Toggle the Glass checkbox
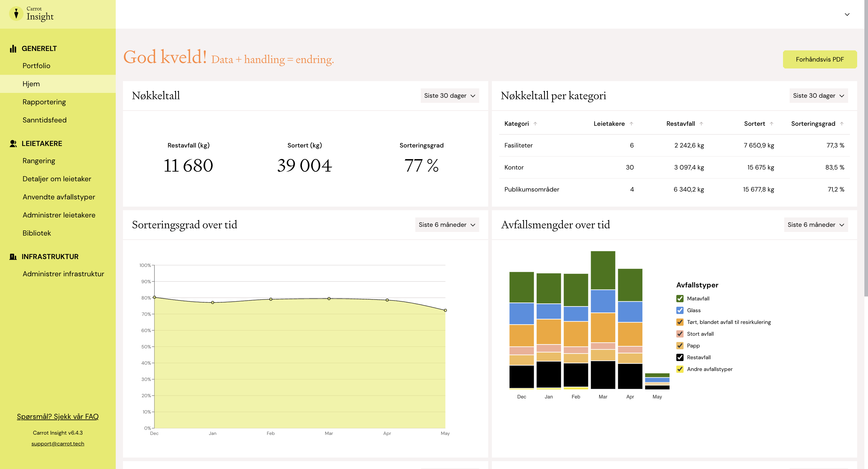The height and width of the screenshot is (469, 868). click(x=680, y=310)
